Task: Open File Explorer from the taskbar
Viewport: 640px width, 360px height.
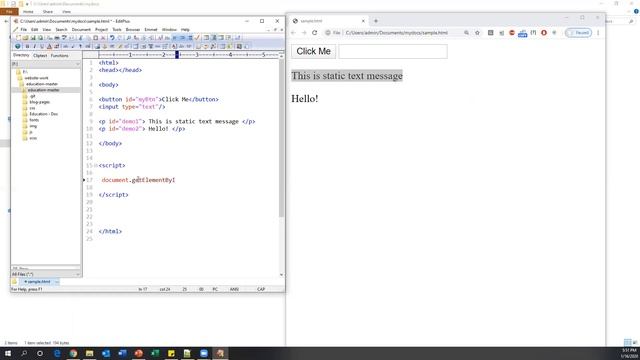Action: click(x=89, y=353)
